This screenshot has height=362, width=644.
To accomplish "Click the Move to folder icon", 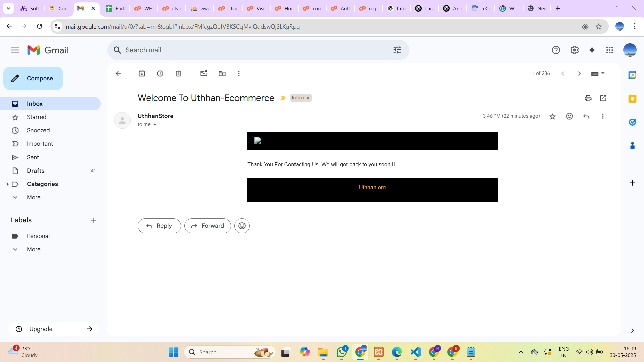I will (x=222, y=73).
